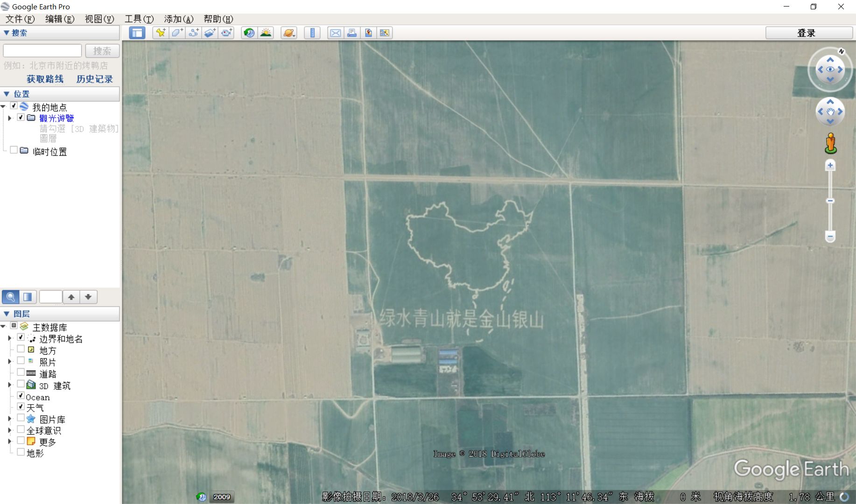Toggle sunlight across the landscape
This screenshot has height=504, width=856.
tap(266, 33)
